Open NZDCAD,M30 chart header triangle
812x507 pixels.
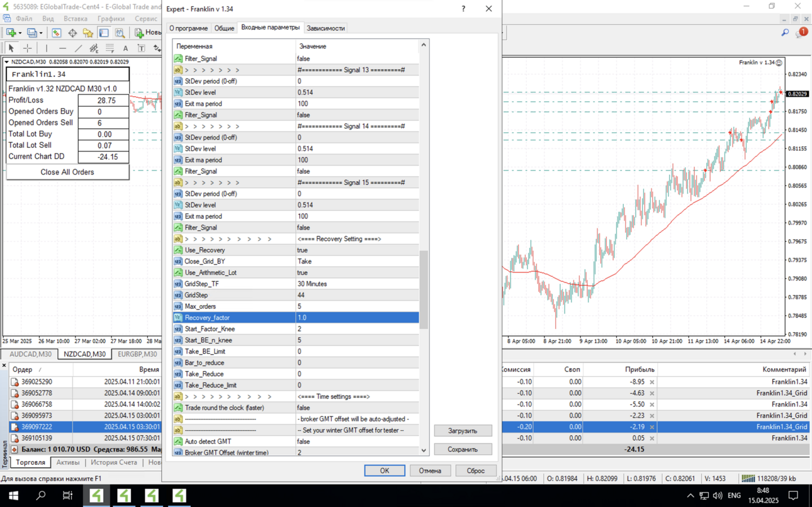point(6,62)
